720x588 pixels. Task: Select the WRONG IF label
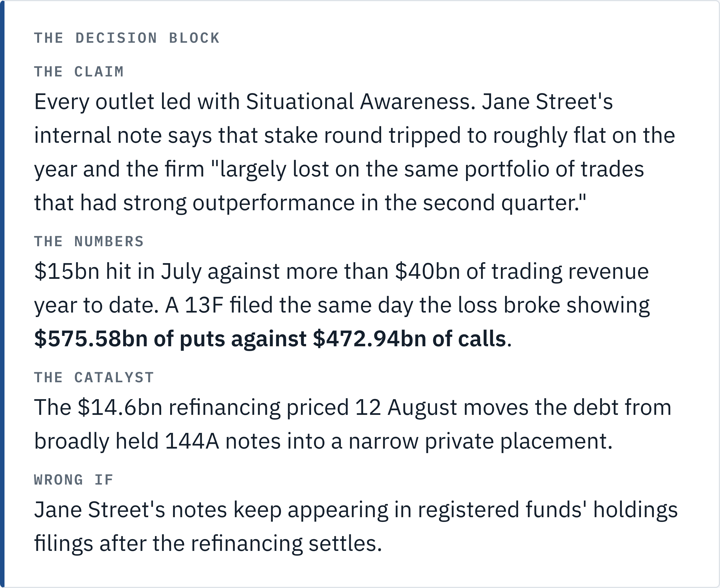[x=74, y=480]
